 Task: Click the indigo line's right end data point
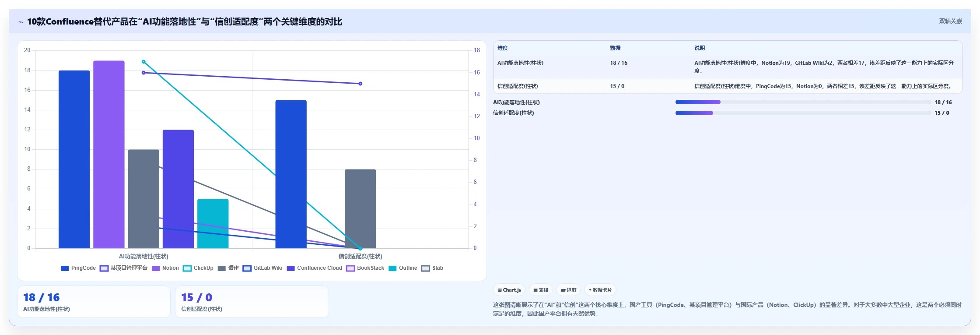point(360,84)
